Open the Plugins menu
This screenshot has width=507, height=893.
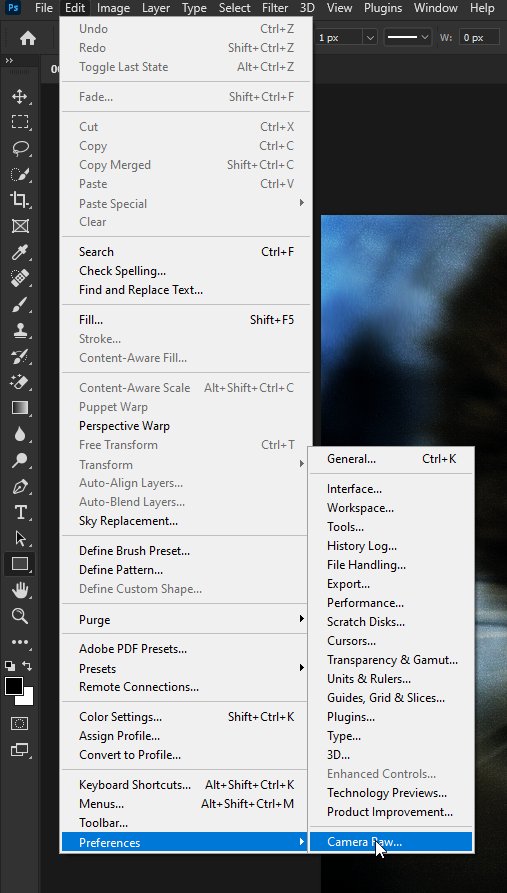[x=383, y=8]
